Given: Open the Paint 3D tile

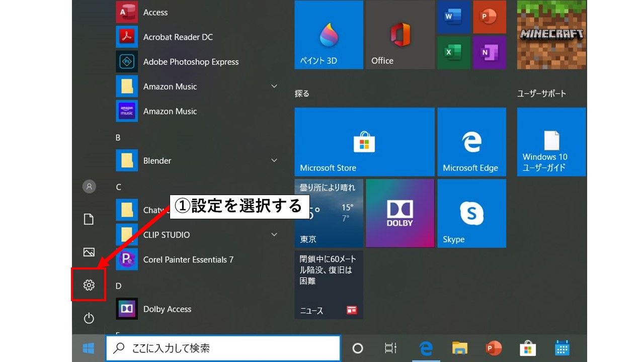Looking at the screenshot, I should [x=329, y=35].
